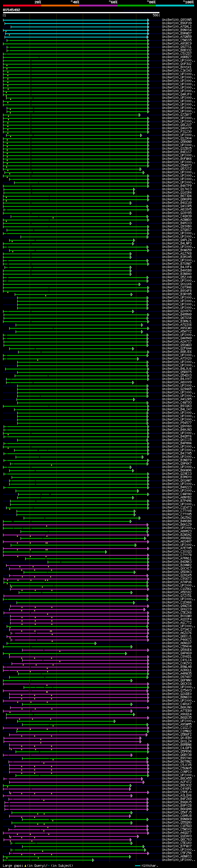Choose the UniRef100_Q16SR4 entry

(x=177, y=192)
